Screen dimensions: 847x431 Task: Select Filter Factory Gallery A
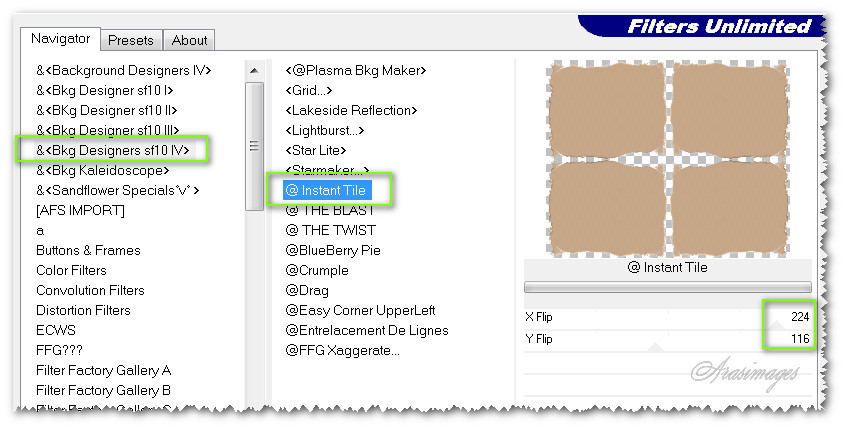(104, 370)
